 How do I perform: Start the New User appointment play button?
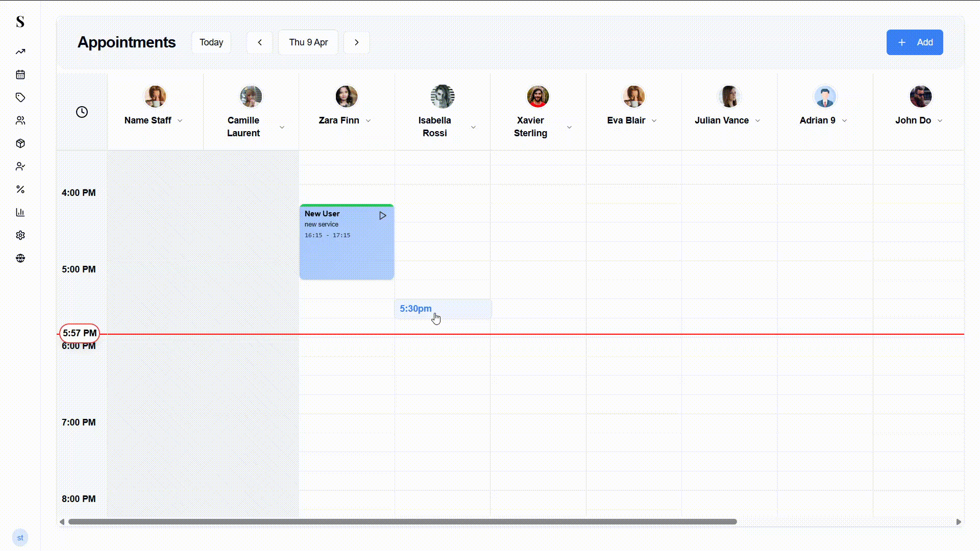tap(382, 216)
